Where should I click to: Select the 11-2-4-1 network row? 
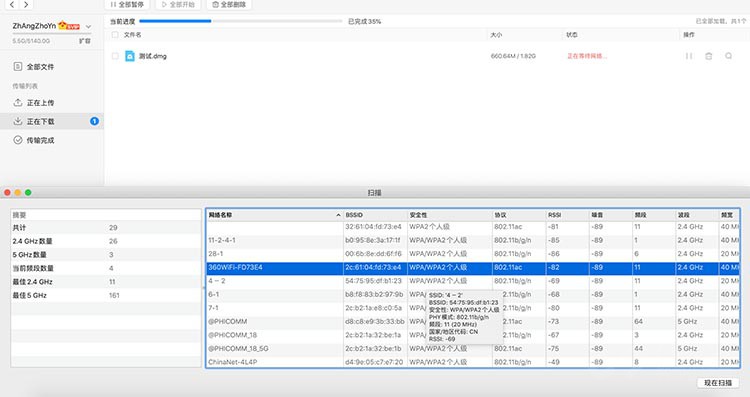click(473, 240)
